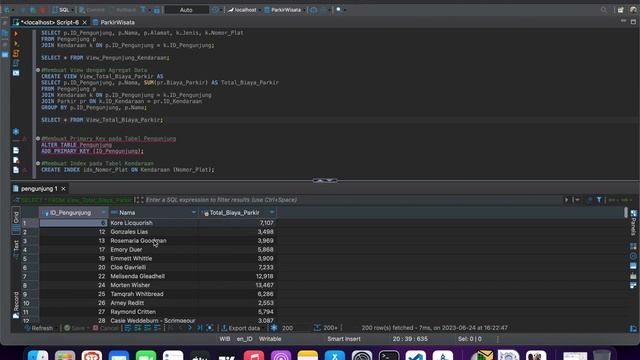This screenshot has width=640, height=360.
Task: Open the Nama column filter arrow
Action: (194, 213)
